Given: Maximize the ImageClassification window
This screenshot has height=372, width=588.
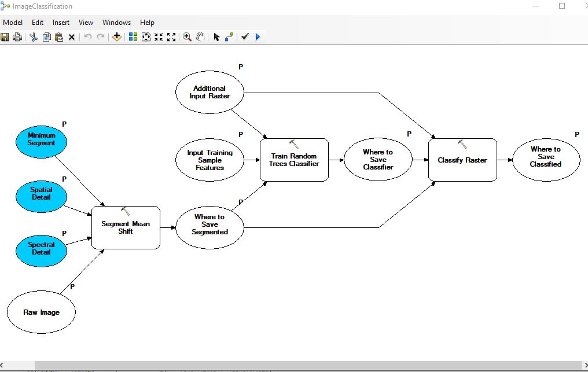Looking at the screenshot, I should pyautogui.click(x=562, y=6).
